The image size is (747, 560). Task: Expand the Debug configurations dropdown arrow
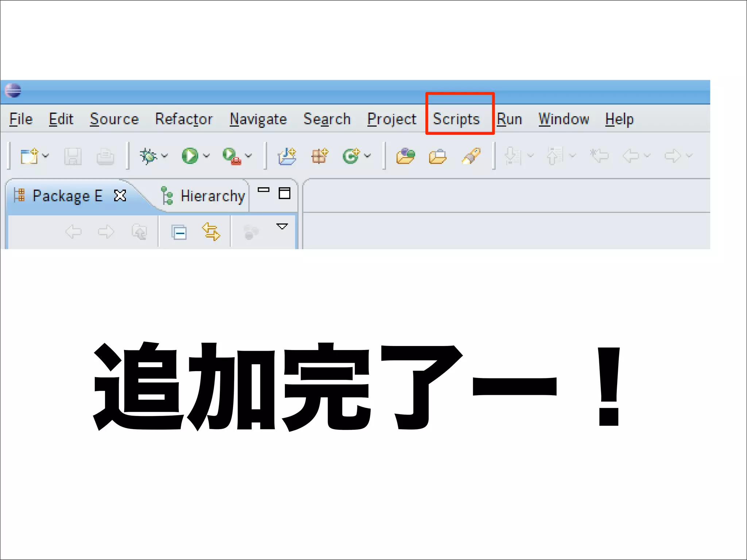coord(165,156)
